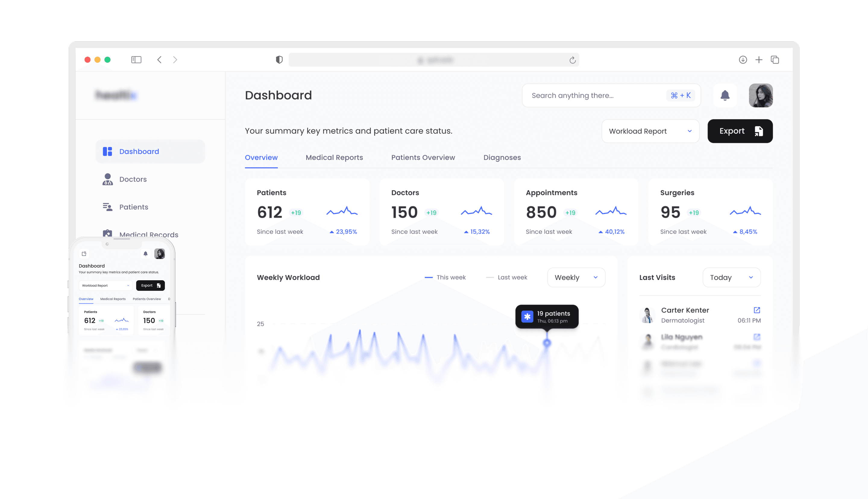Expand the Workload Report dropdown
Viewport: 868px width, 499px height.
click(650, 131)
